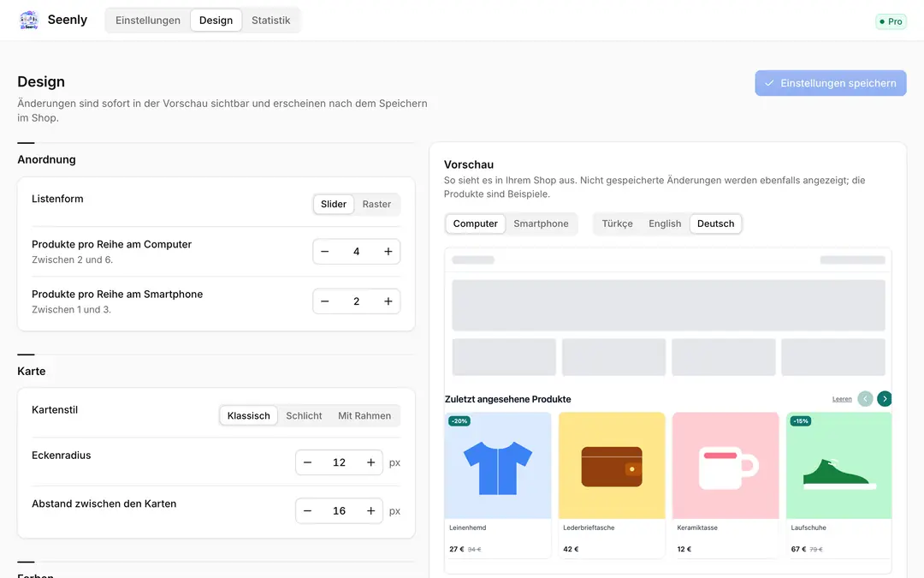Edit the card spacing value 16
924x578 pixels.
pyautogui.click(x=339, y=510)
